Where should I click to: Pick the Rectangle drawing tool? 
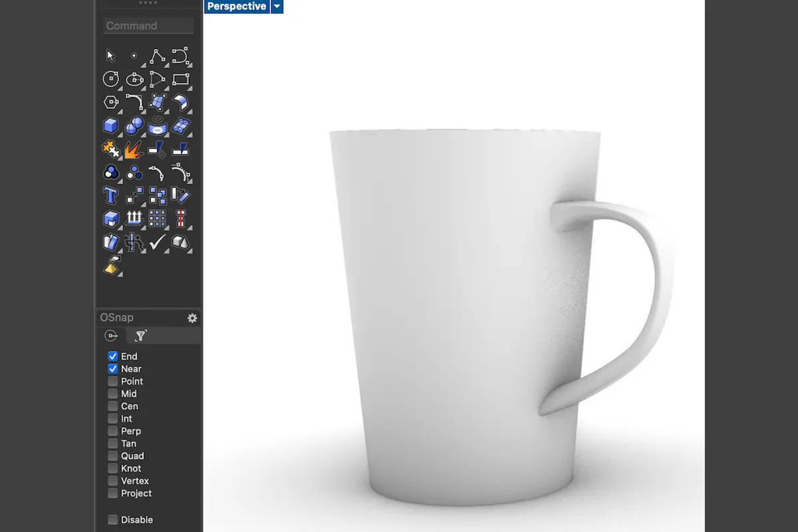click(x=180, y=79)
